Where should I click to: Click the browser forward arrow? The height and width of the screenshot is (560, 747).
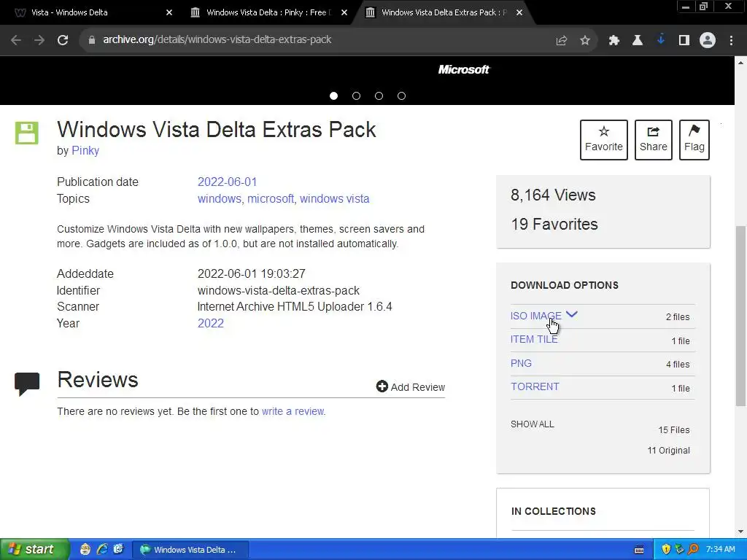(39, 40)
